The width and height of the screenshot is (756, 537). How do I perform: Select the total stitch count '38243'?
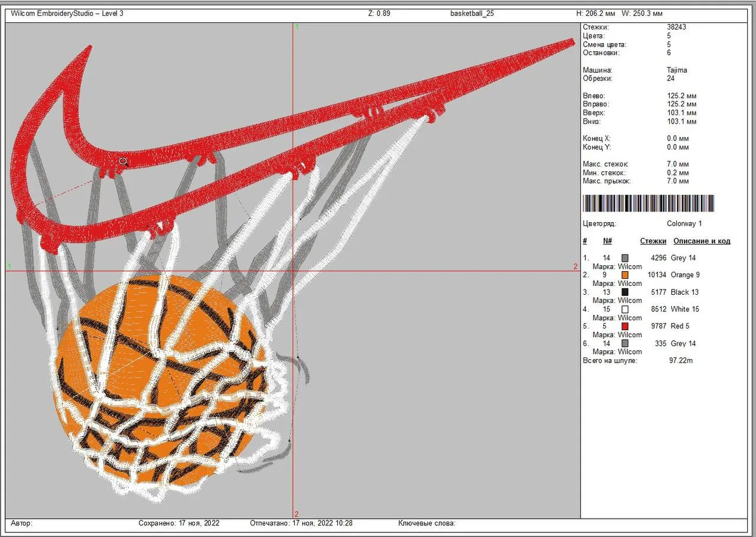[x=676, y=27]
